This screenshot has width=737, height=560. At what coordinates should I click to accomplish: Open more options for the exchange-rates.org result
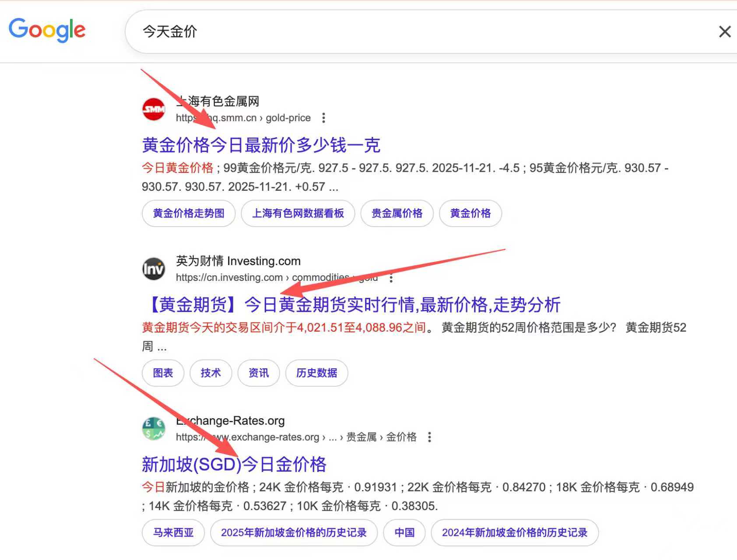pos(430,437)
